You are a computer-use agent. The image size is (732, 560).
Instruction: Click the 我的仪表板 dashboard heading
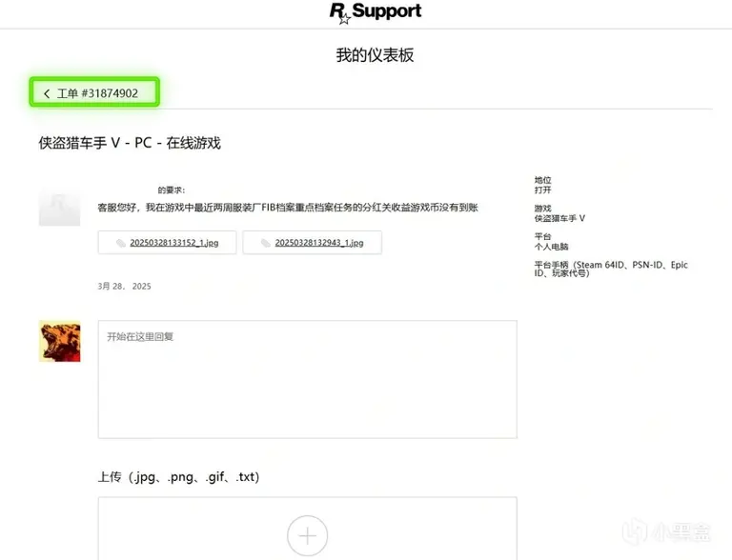(375, 55)
